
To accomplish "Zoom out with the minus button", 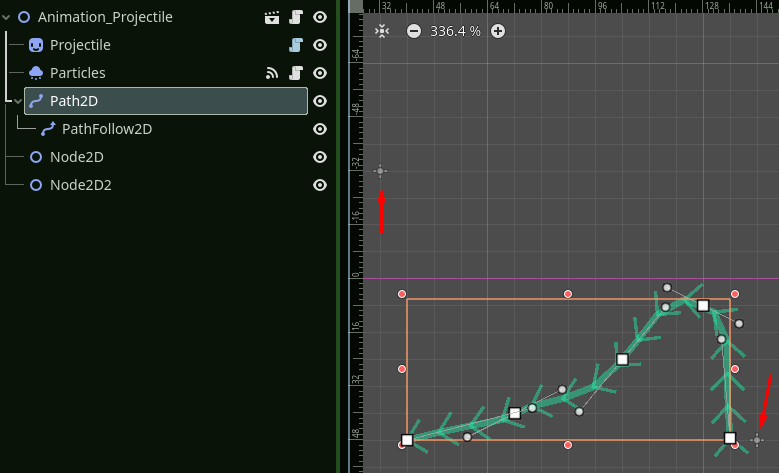I will [x=414, y=31].
